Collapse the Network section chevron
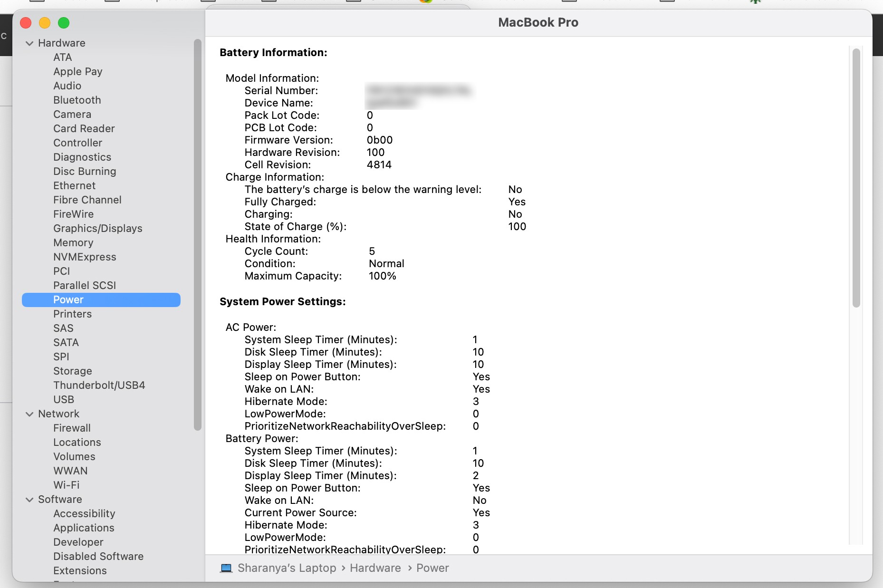 29,414
